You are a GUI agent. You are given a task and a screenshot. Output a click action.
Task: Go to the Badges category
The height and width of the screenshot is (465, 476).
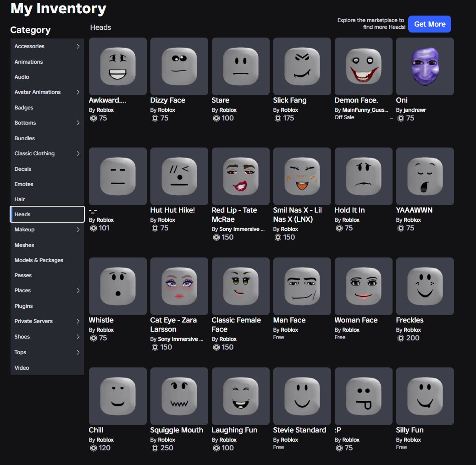click(47, 108)
